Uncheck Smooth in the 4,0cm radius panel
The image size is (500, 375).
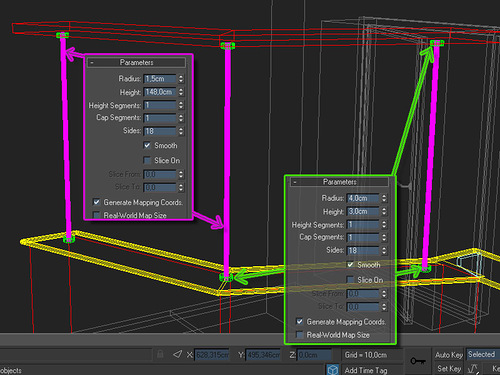click(350, 265)
